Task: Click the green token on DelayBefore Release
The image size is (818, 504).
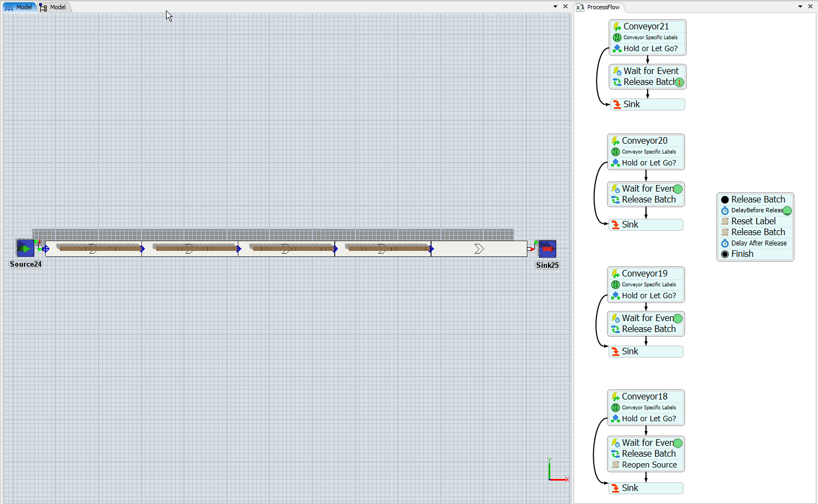Action: [787, 211]
